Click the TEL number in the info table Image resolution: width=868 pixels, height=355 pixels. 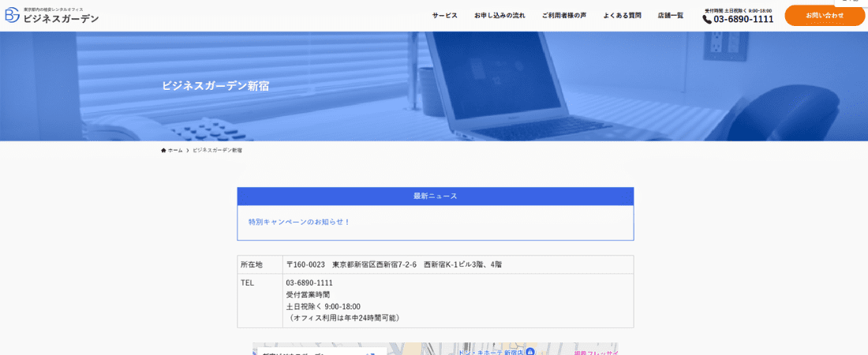[309, 282]
